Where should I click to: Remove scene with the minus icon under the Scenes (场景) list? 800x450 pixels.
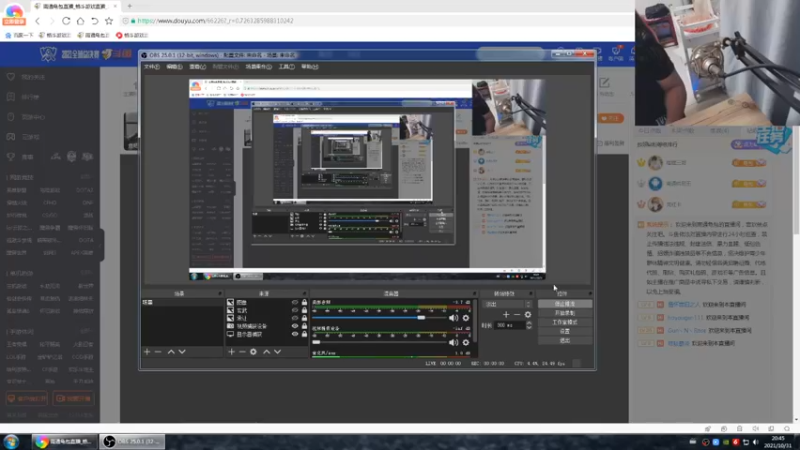[158, 352]
